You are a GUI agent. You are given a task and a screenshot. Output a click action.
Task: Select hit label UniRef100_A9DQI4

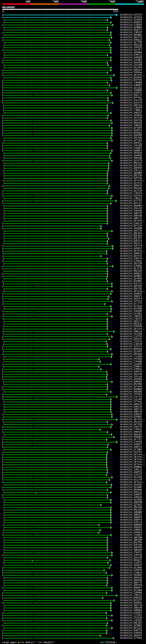(131, 40)
